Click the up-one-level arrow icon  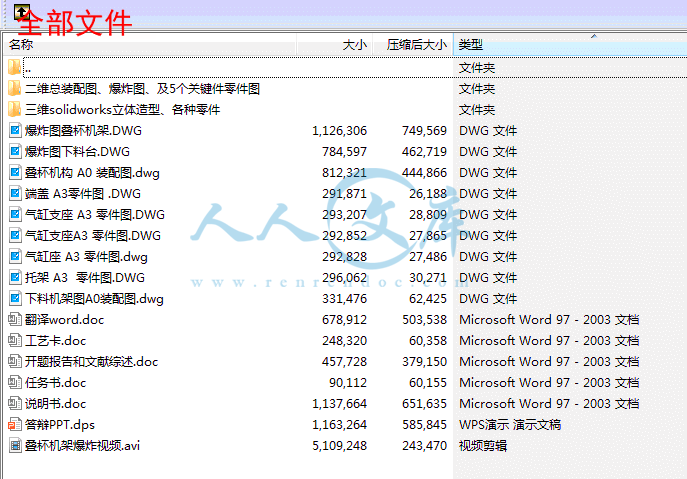(x=22, y=12)
